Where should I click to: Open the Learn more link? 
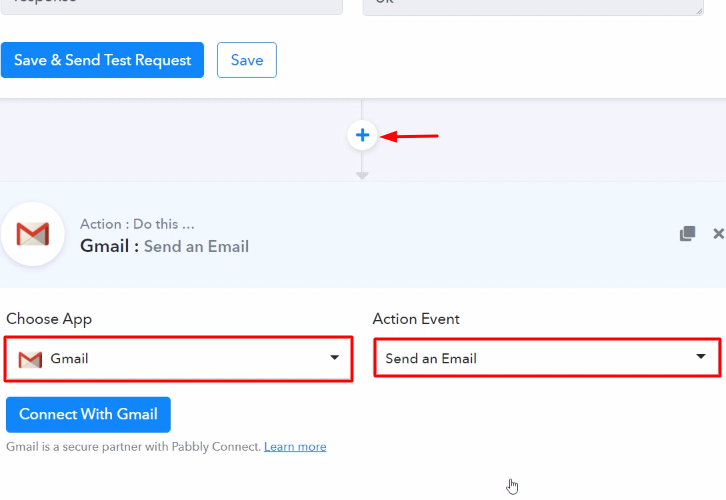(295, 447)
